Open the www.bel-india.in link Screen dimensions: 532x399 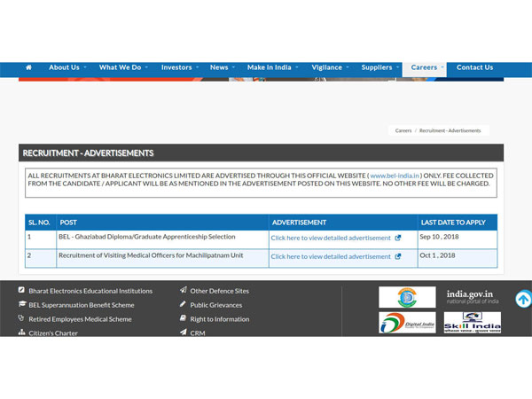pyautogui.click(x=395, y=176)
